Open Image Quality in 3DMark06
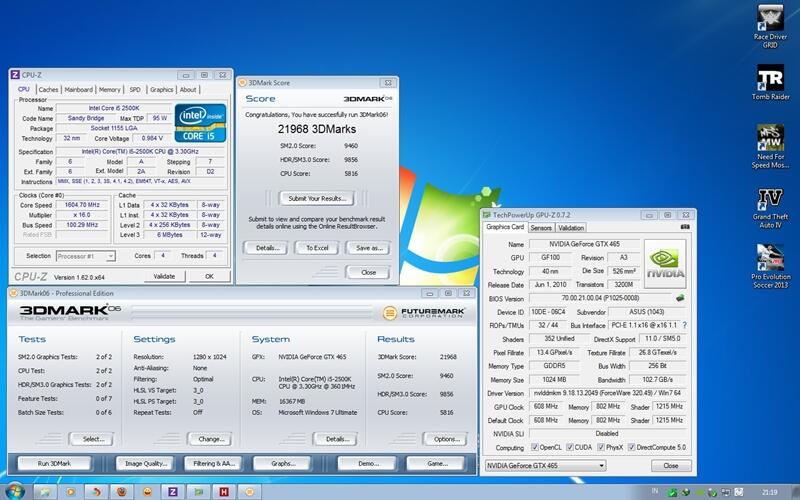This screenshot has width=800, height=500. [x=145, y=463]
